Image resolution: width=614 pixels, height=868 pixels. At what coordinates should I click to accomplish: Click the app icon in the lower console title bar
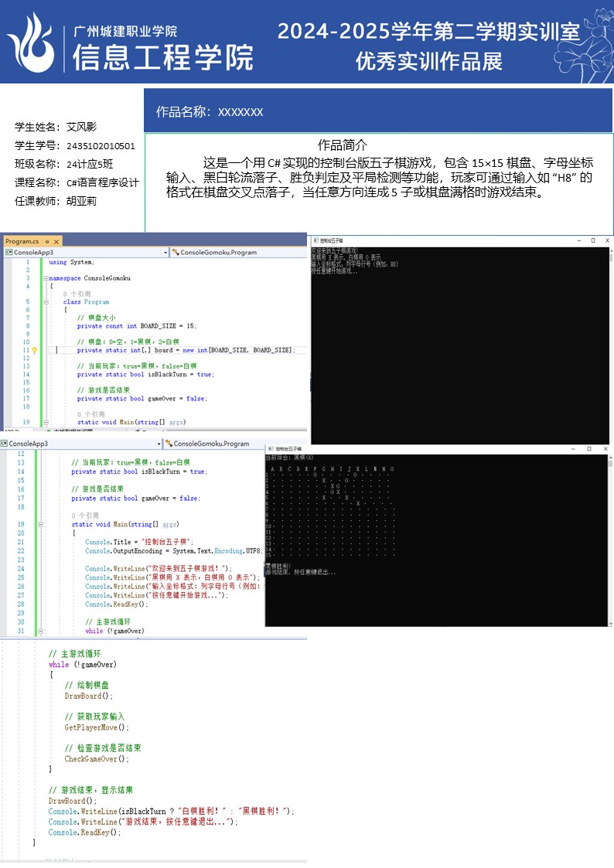tap(269, 448)
